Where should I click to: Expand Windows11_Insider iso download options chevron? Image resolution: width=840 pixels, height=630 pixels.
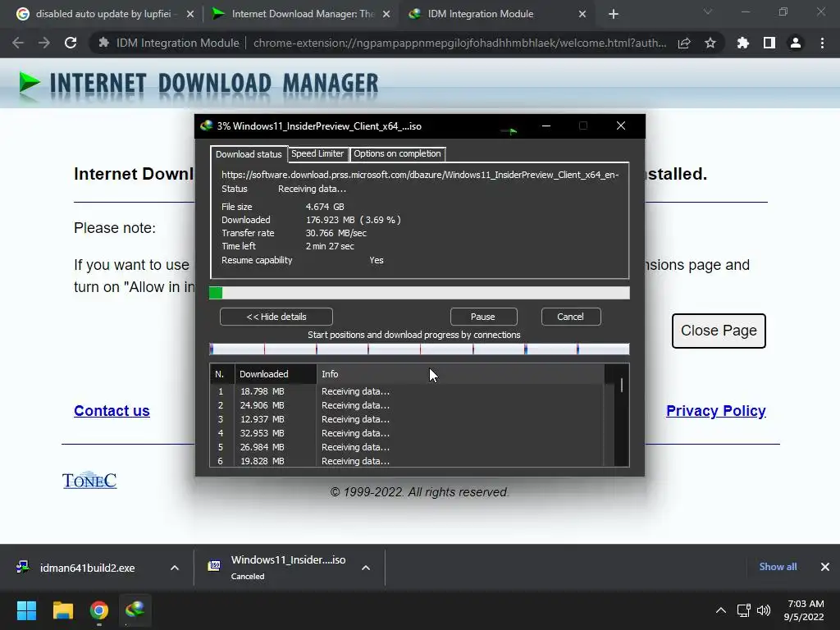tap(366, 568)
